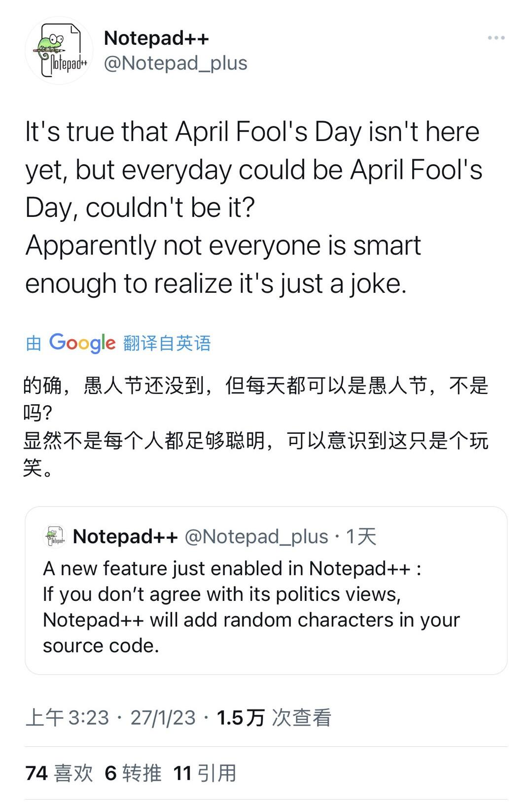Screen dimensions: 532x805
Task: Click Notepad++ name in quoted tweet
Action: point(125,536)
